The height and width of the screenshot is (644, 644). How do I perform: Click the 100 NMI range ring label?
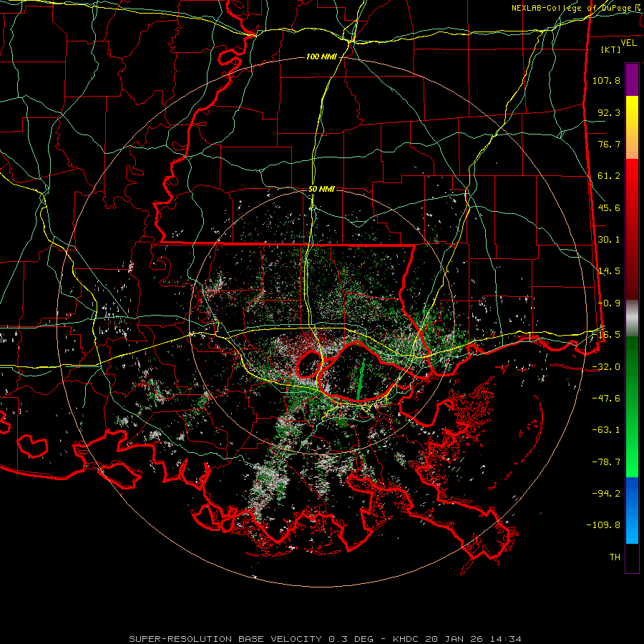tap(321, 57)
